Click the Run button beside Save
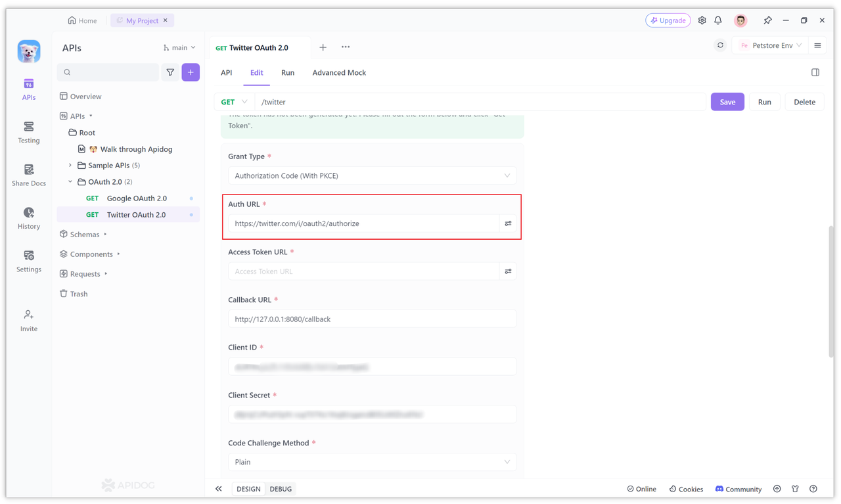This screenshot has height=504, width=841. click(x=764, y=102)
